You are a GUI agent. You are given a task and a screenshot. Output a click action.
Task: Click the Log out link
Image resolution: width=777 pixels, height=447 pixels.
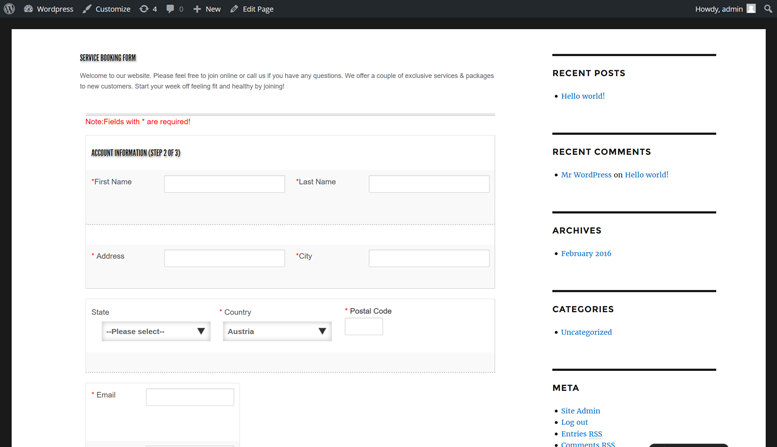574,422
